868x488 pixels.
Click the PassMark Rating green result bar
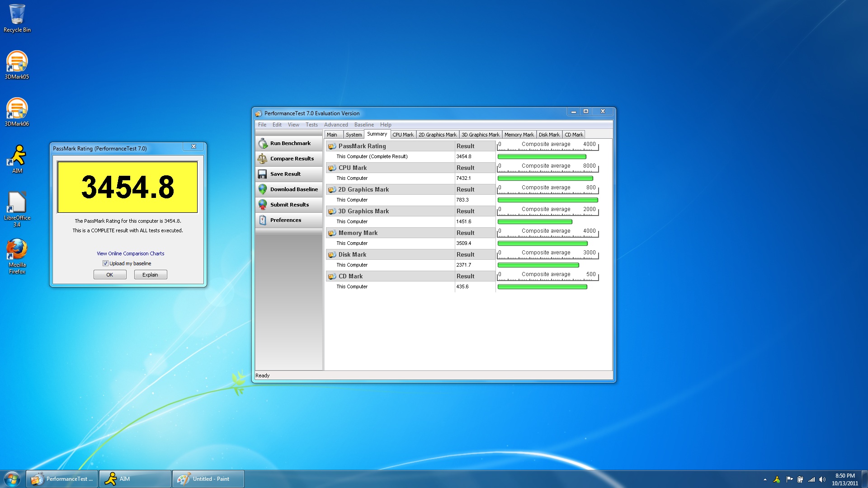point(542,157)
